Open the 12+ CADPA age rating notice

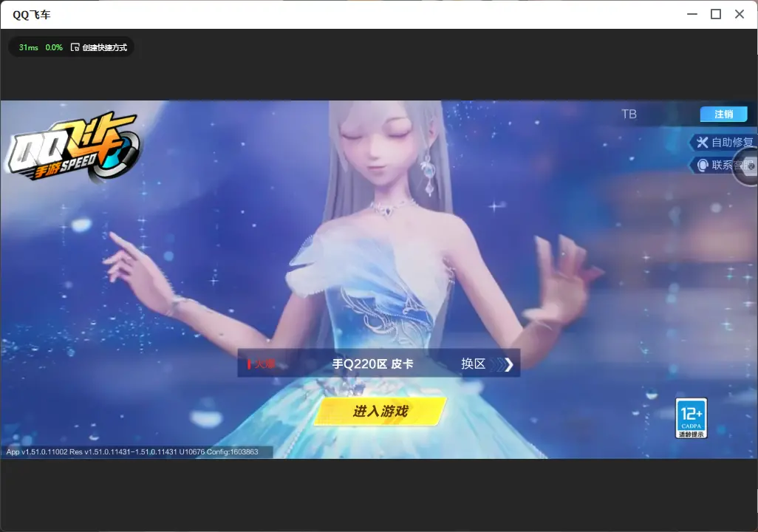point(692,418)
